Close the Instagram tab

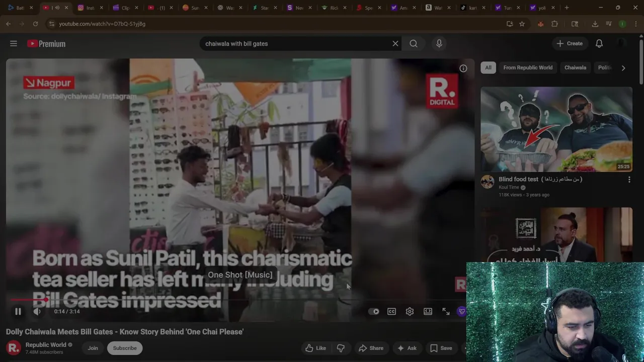point(101,8)
